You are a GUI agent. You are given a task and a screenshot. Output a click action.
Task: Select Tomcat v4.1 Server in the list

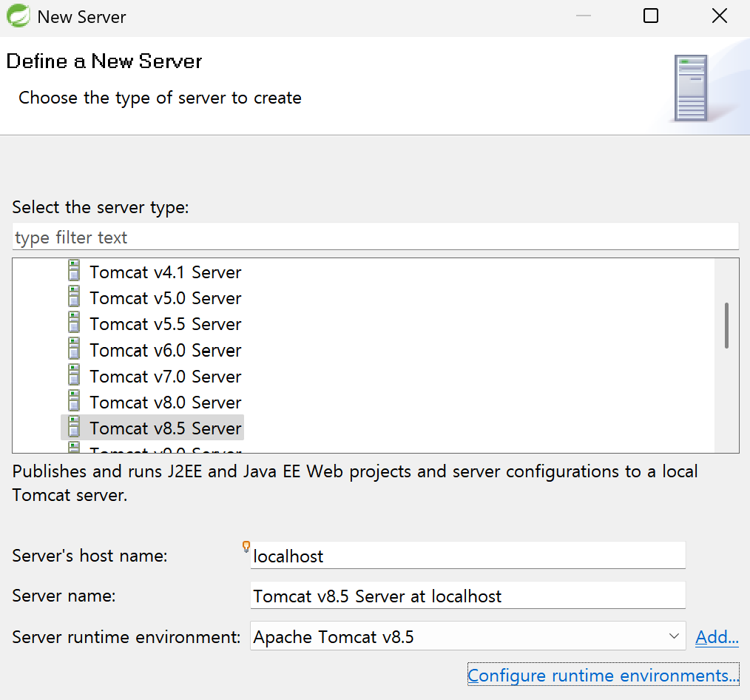tap(166, 272)
